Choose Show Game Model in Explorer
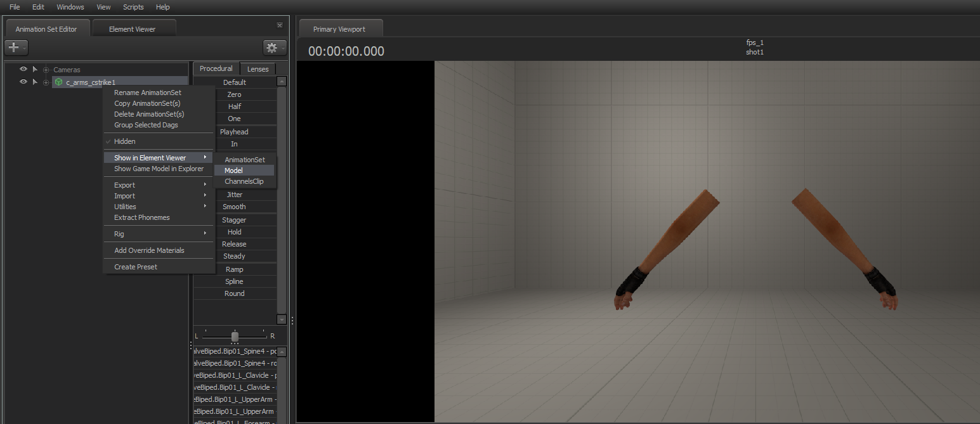 point(159,169)
